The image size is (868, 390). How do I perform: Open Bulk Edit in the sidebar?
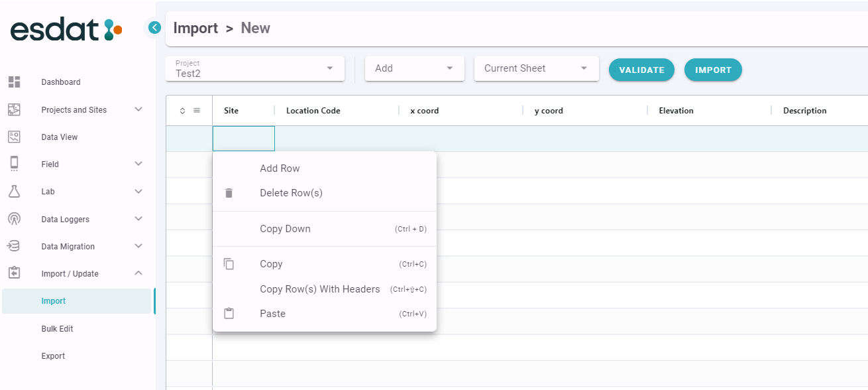[57, 329]
